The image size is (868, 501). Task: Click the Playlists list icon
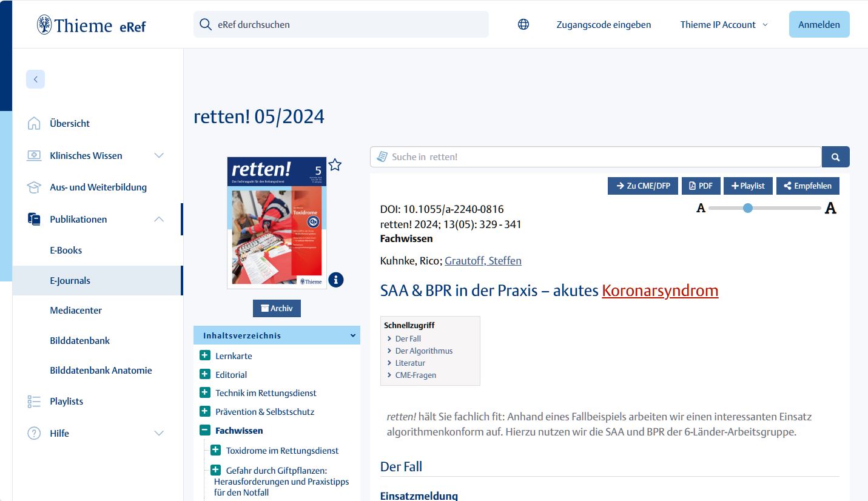pyautogui.click(x=34, y=402)
